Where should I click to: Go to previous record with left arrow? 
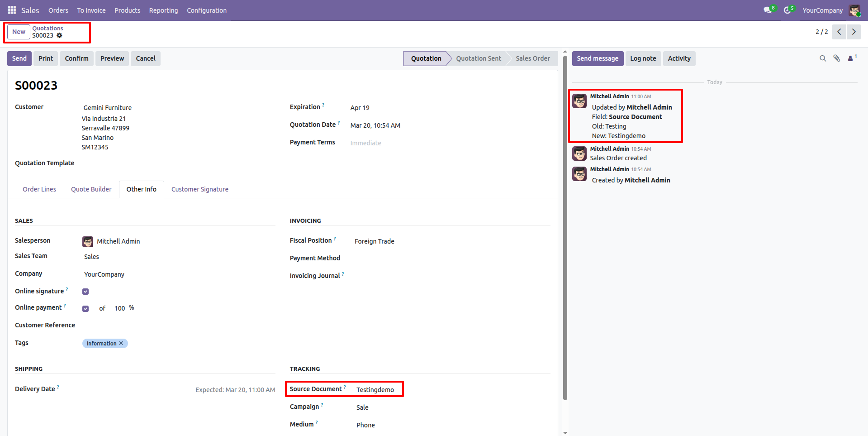839,32
